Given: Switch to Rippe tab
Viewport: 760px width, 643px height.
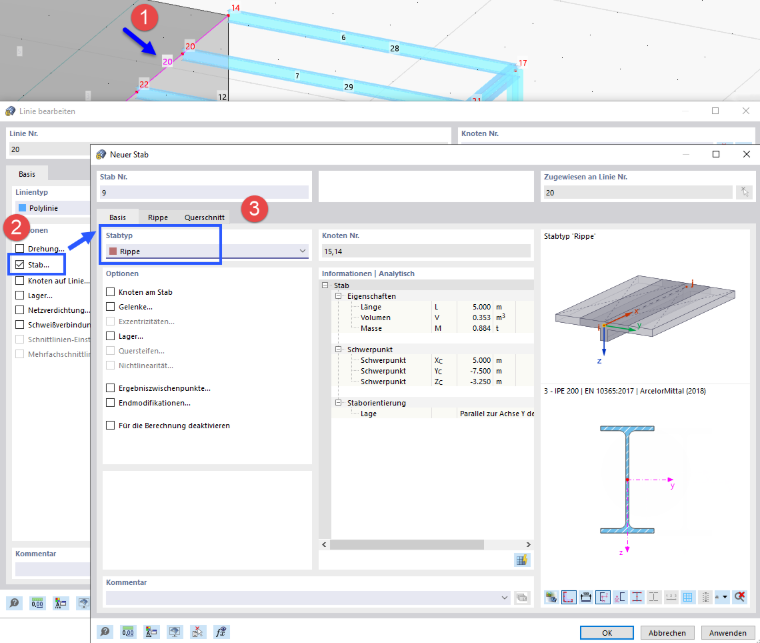Looking at the screenshot, I should (158, 217).
